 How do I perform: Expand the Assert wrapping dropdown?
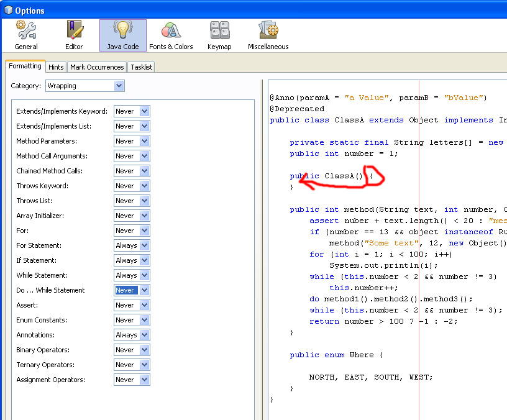click(x=132, y=305)
